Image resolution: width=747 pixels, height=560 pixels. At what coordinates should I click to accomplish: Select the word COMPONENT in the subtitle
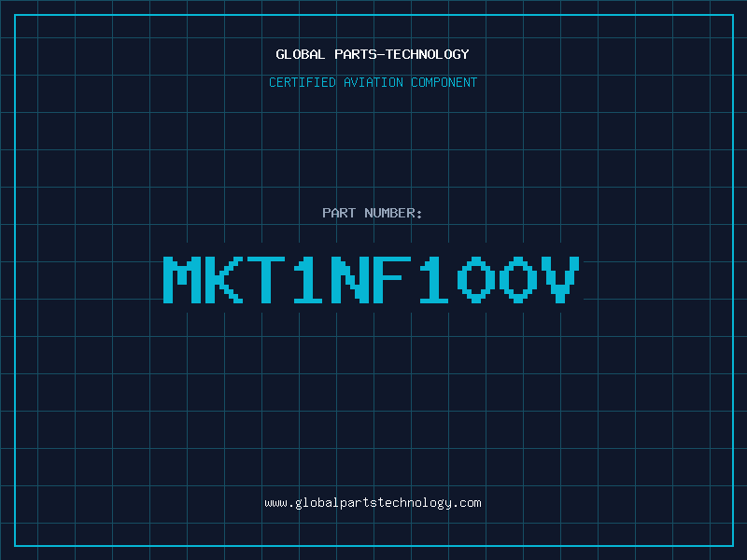(444, 82)
